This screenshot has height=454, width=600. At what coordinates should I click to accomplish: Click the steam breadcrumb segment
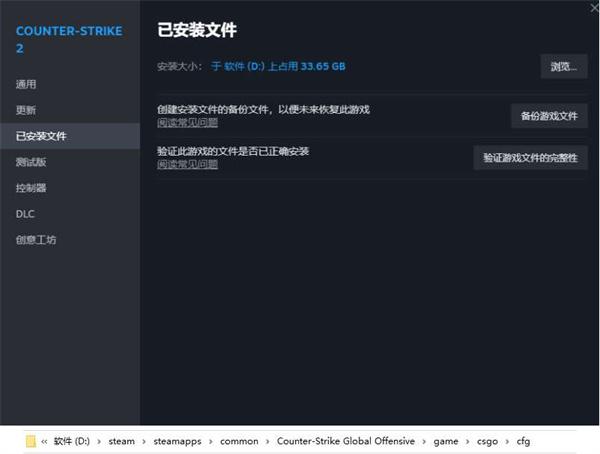point(122,441)
